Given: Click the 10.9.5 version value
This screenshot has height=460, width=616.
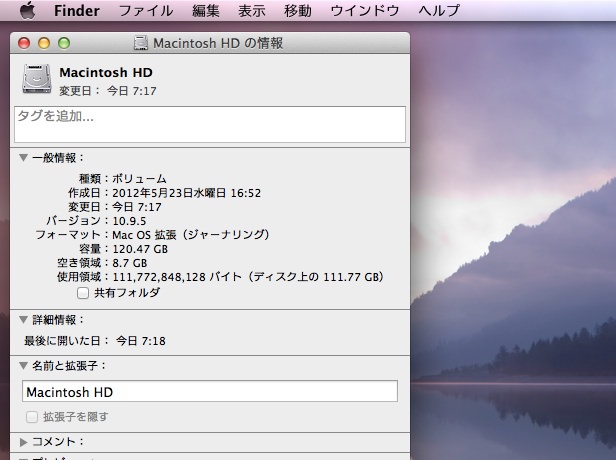Looking at the screenshot, I should tap(129, 221).
